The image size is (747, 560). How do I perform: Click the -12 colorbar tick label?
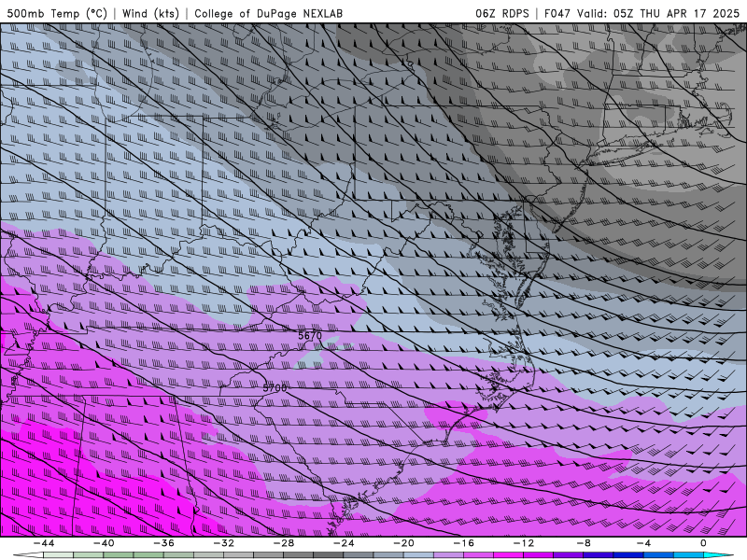[x=524, y=543]
